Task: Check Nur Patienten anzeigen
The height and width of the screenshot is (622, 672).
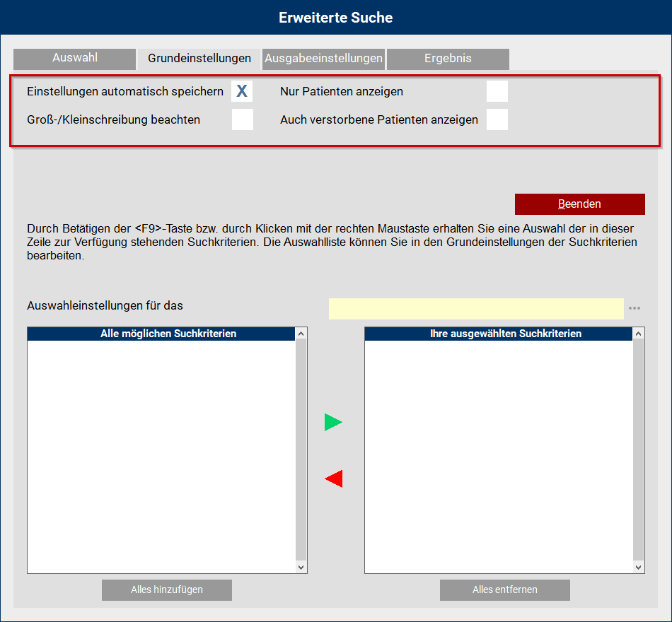Action: (497, 90)
